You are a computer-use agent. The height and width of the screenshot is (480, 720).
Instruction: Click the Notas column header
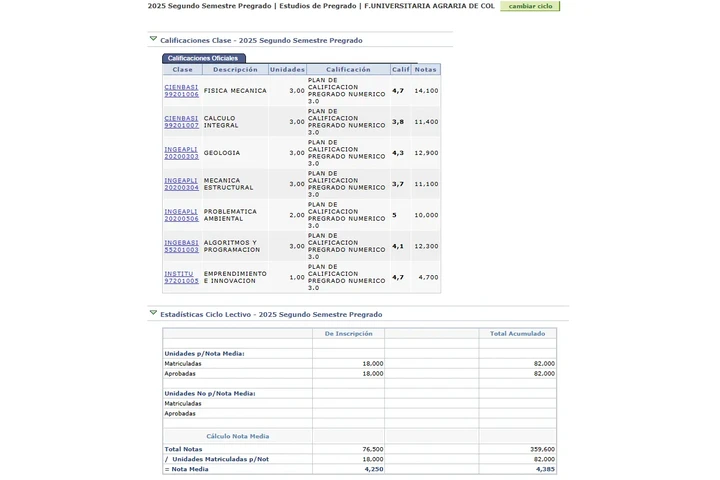click(426, 70)
